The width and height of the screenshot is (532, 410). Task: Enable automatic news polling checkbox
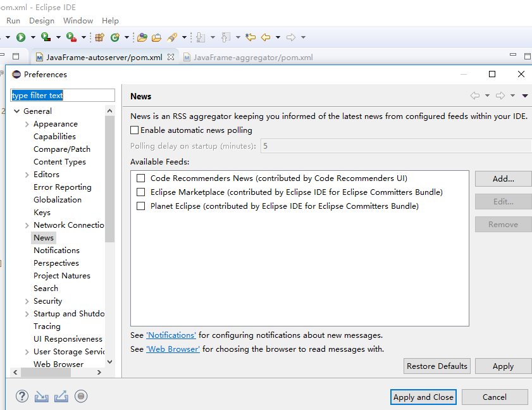click(x=134, y=130)
